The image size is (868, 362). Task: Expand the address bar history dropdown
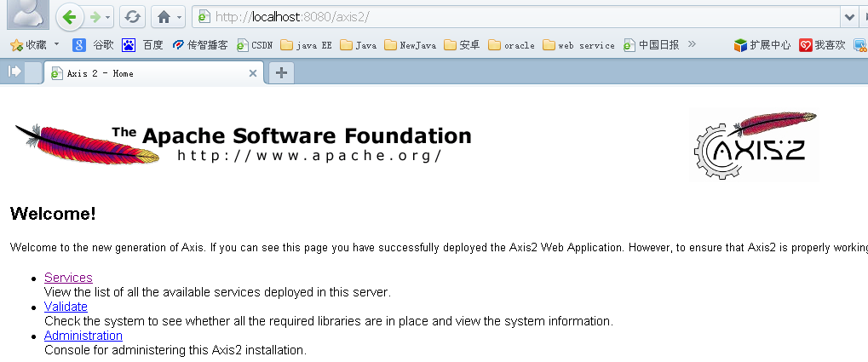(849, 17)
